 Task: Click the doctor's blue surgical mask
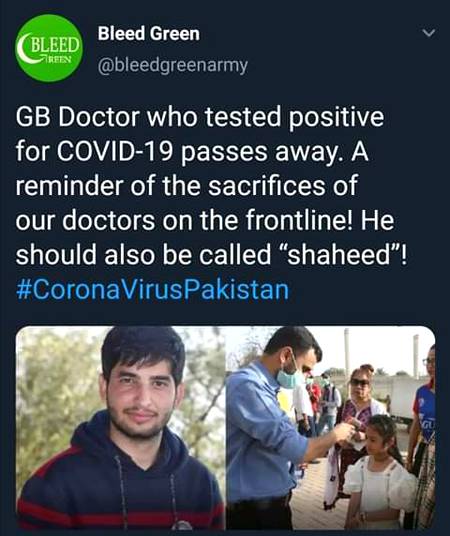tap(288, 377)
